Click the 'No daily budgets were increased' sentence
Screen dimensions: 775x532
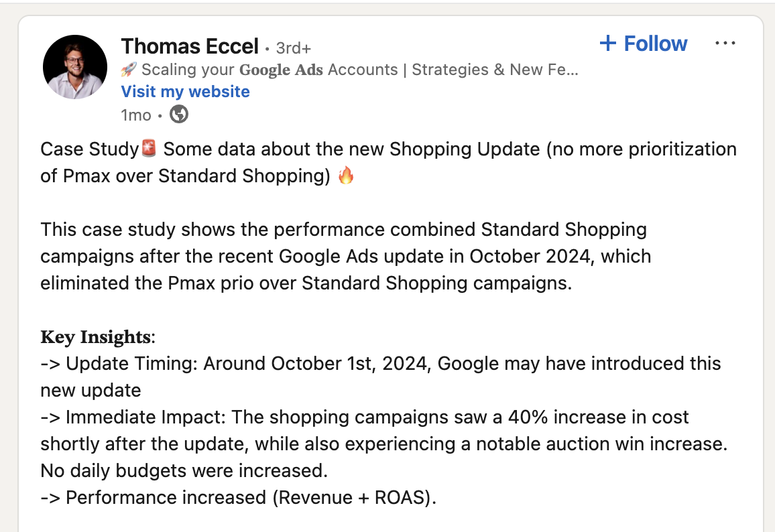(x=184, y=471)
